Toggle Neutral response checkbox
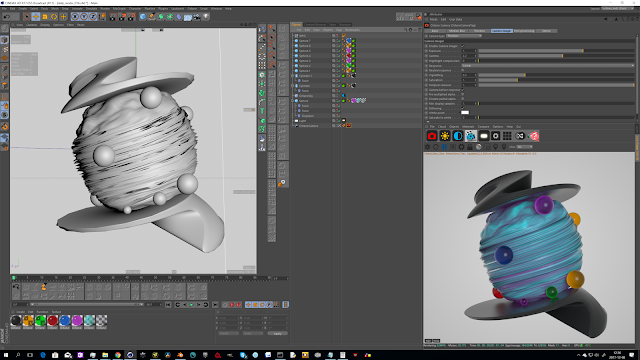The width and height of the screenshot is (640, 360). [462, 70]
